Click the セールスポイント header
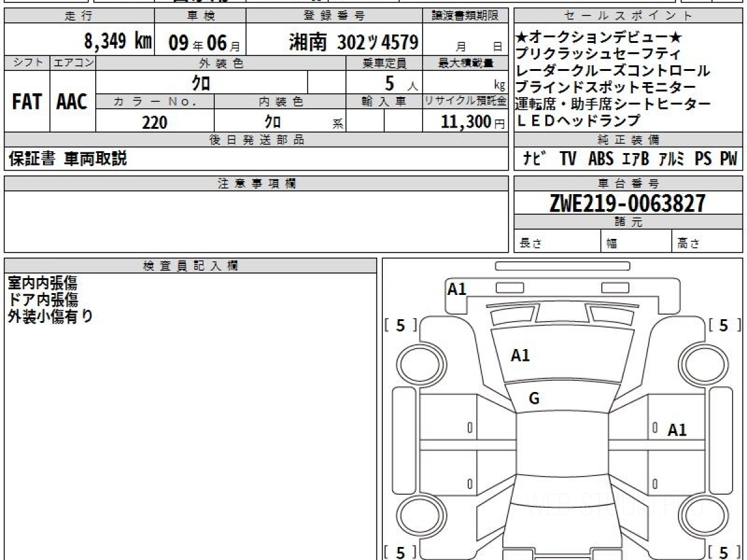The height and width of the screenshot is (560, 747). tap(628, 16)
